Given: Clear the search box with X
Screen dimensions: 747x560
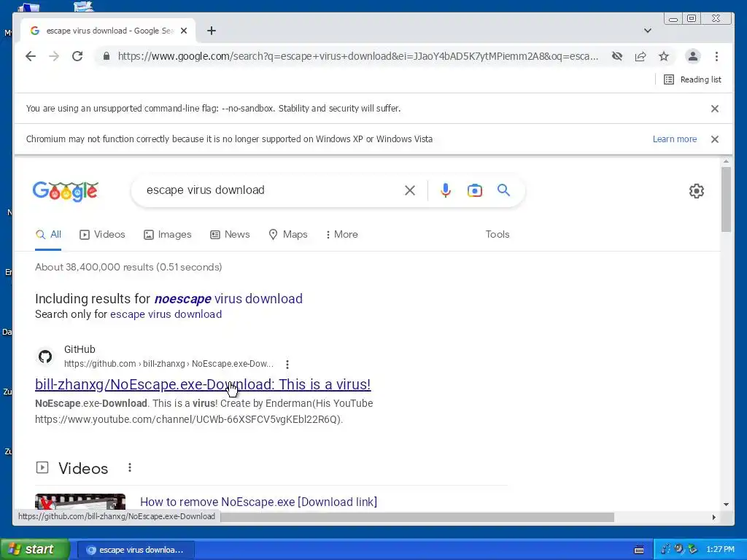Looking at the screenshot, I should click(x=410, y=190).
